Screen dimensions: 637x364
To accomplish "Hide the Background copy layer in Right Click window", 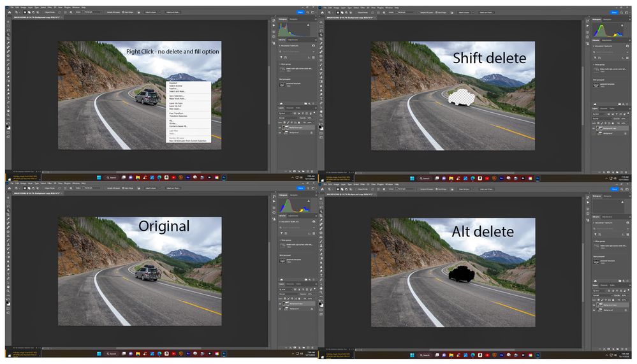I will (280, 127).
